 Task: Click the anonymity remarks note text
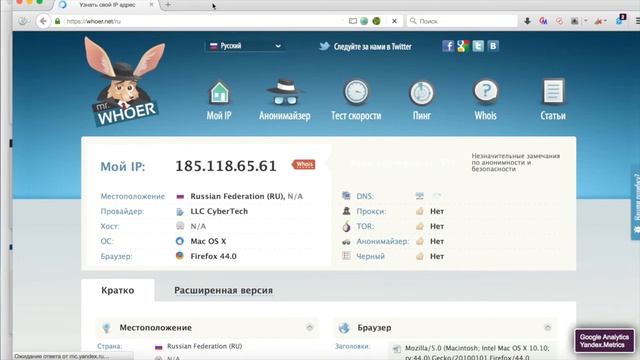(516, 162)
